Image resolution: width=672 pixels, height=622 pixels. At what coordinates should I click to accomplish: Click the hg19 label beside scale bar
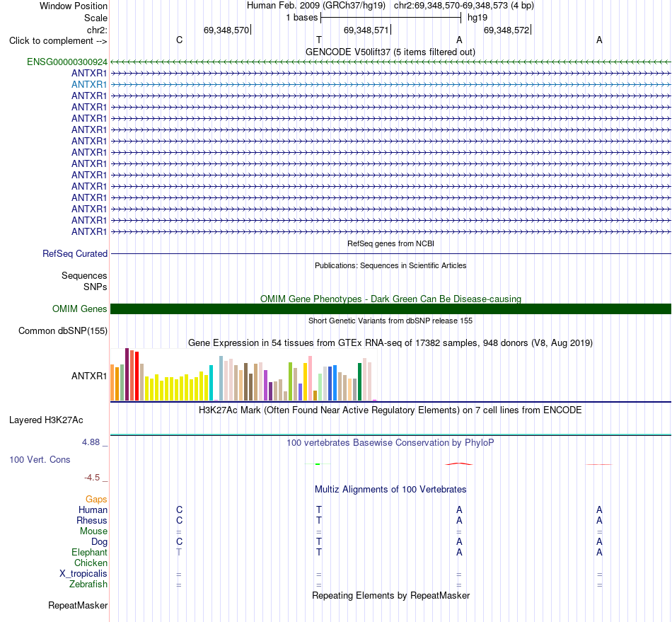[477, 18]
